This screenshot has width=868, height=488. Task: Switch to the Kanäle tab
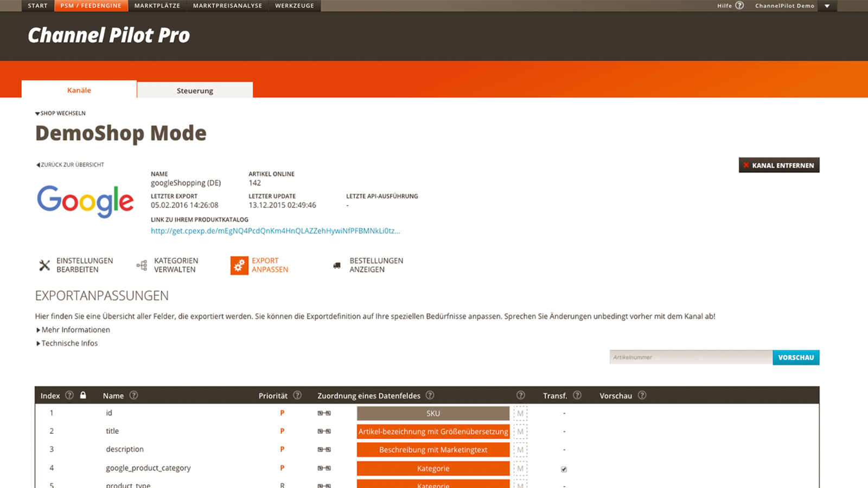pos(79,89)
